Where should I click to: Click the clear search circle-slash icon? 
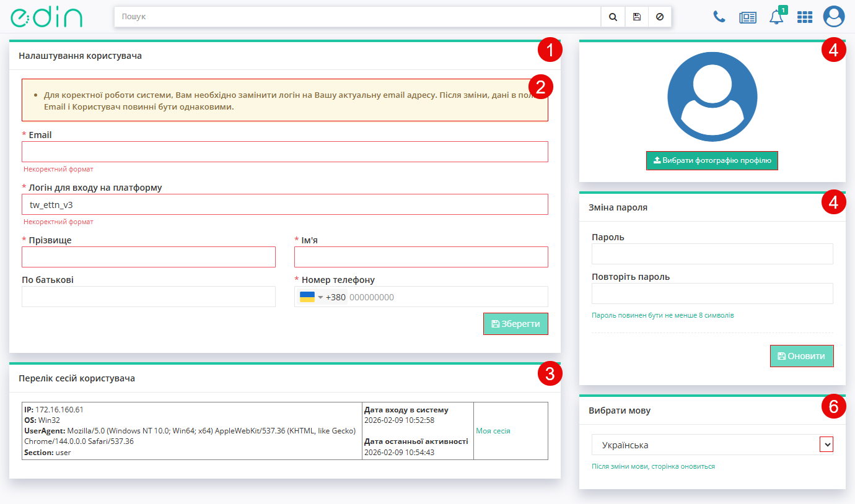pyautogui.click(x=660, y=17)
